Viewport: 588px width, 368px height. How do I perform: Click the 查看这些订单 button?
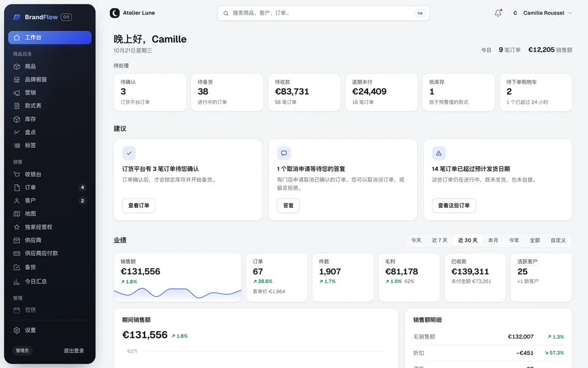click(x=454, y=205)
